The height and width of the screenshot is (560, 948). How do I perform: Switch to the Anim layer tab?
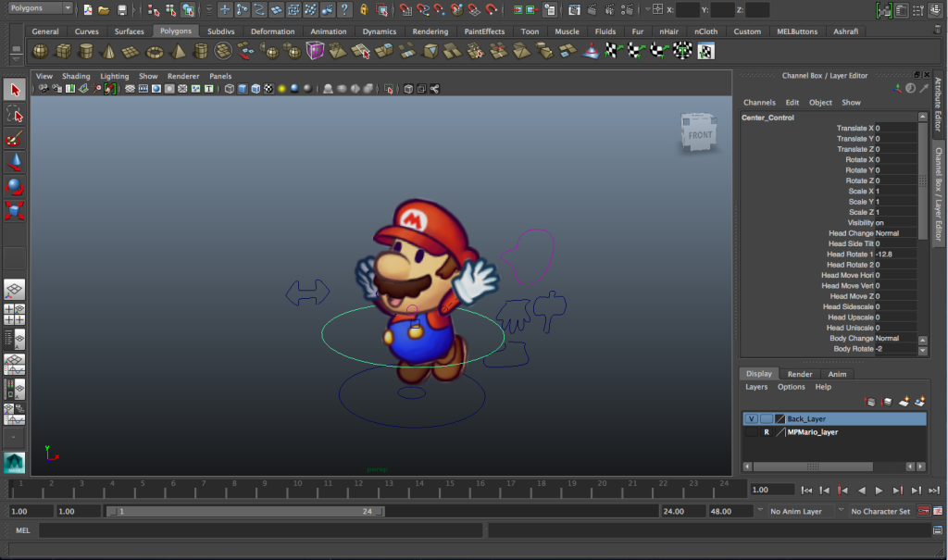coord(837,374)
